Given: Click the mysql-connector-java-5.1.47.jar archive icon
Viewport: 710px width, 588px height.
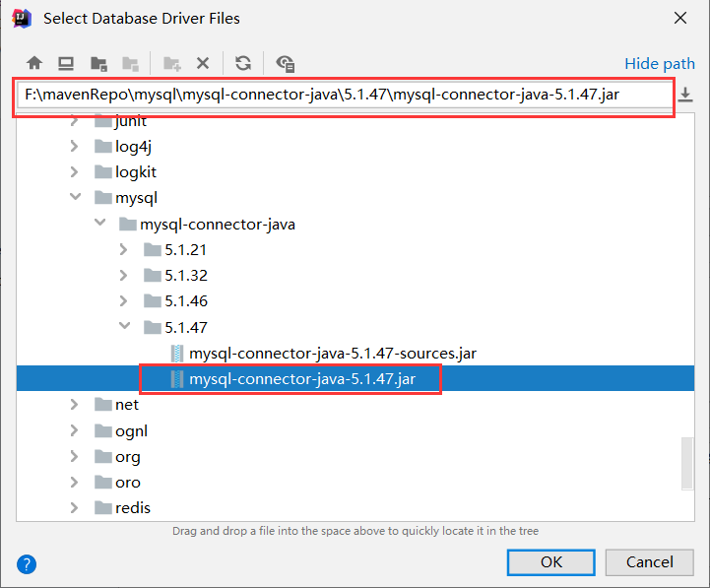Looking at the screenshot, I should 177,379.
